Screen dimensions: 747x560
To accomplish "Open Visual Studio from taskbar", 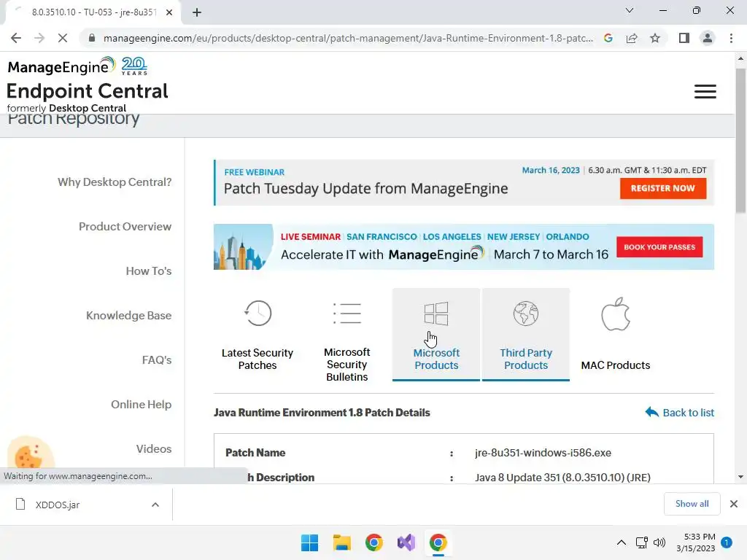I will [x=406, y=542].
